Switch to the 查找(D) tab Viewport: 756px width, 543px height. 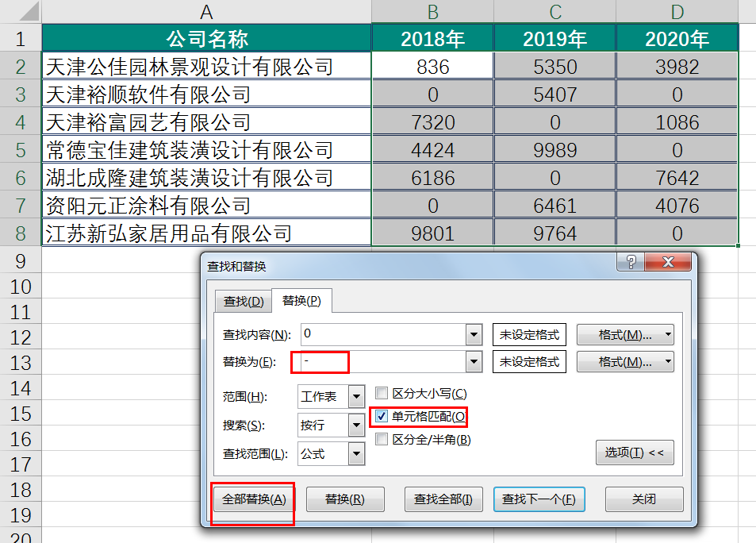[244, 302]
